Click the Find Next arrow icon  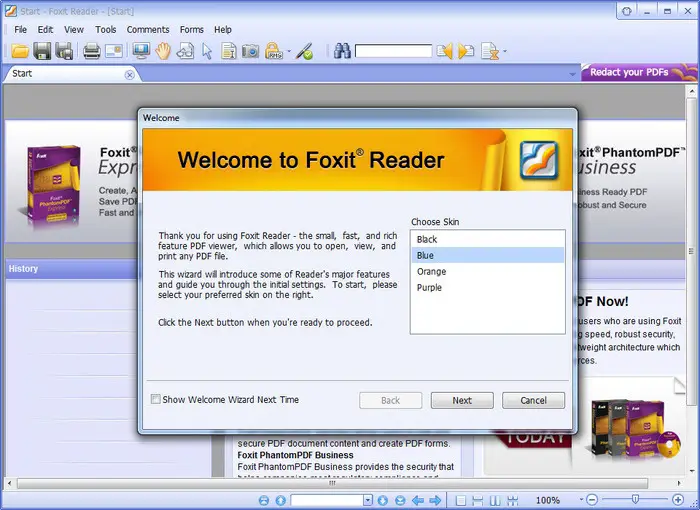(466, 51)
